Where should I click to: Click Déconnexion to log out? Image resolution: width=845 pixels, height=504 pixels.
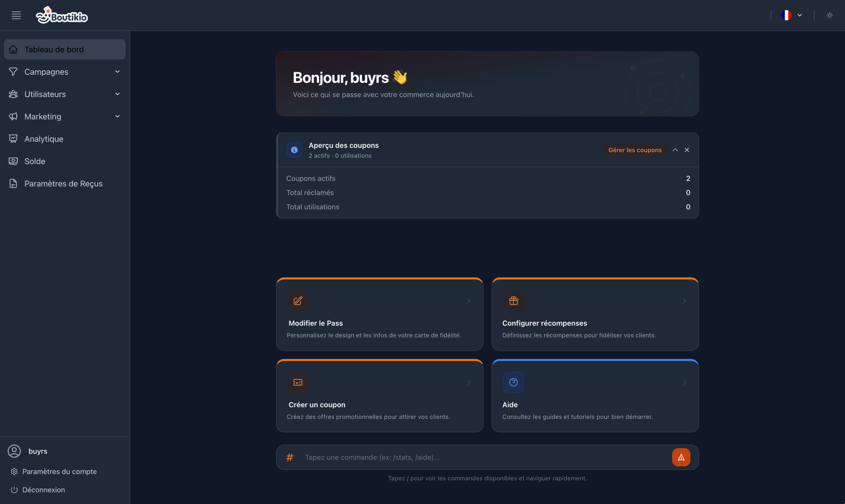click(x=44, y=490)
